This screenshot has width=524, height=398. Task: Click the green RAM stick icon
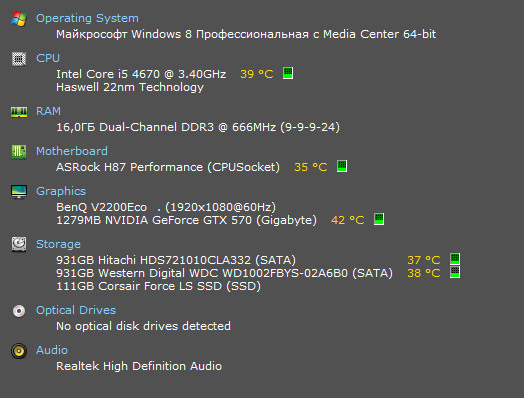19,112
